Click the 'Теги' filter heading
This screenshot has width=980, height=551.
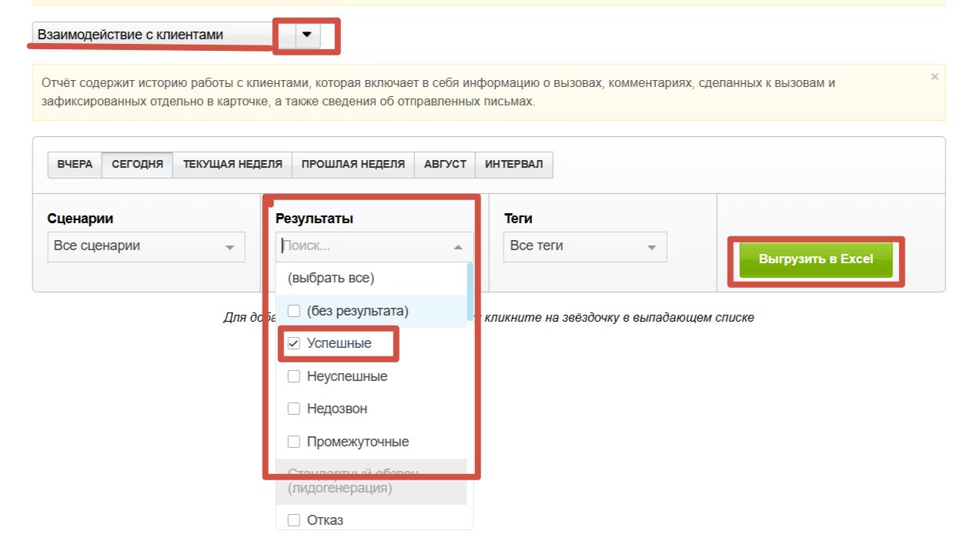[x=518, y=219]
